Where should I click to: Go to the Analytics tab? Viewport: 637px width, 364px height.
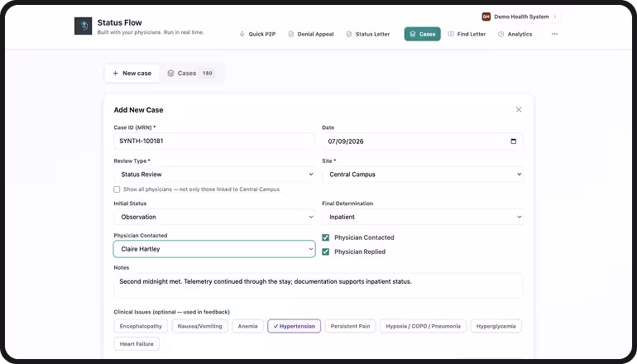[515, 34]
